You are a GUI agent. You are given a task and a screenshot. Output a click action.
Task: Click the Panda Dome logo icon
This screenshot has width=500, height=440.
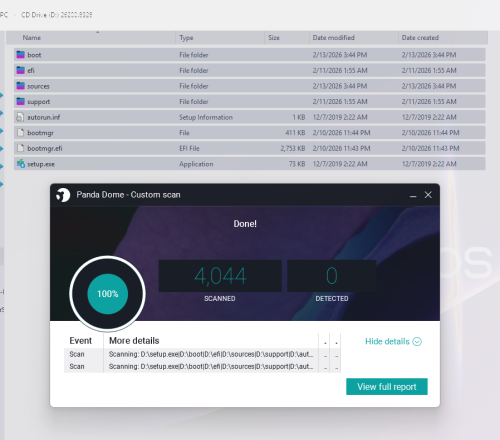coord(63,195)
